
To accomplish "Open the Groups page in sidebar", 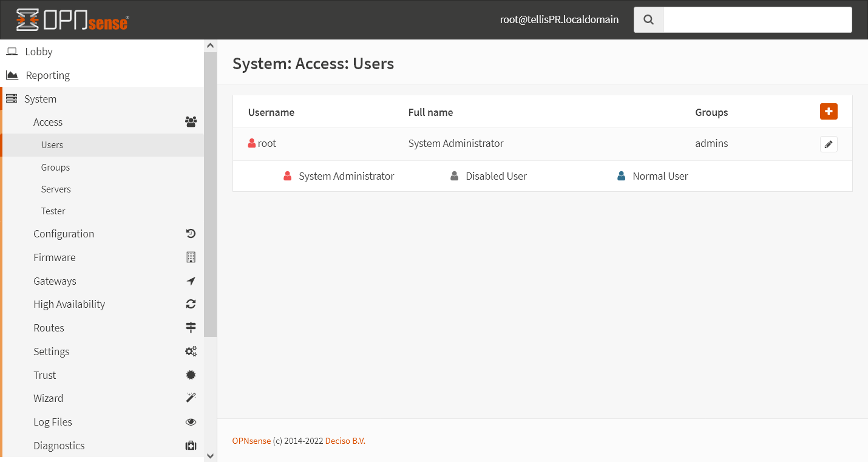I will point(55,167).
